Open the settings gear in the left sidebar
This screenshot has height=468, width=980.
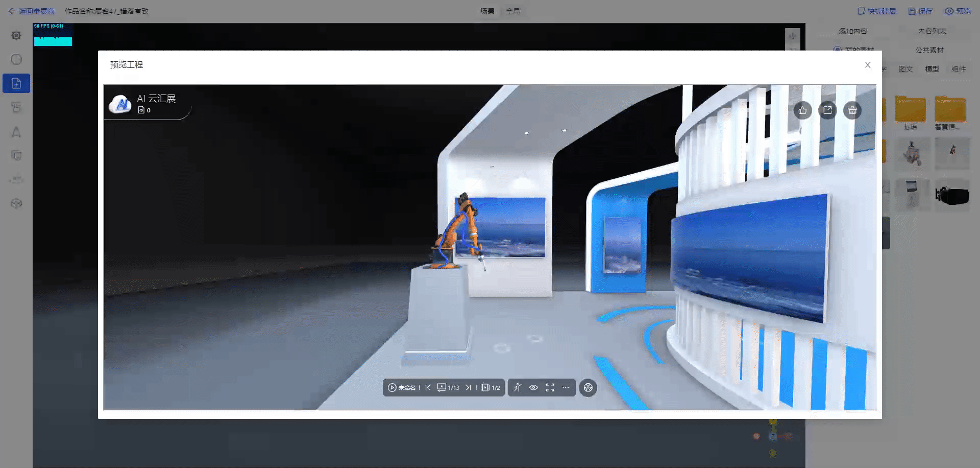[16, 35]
